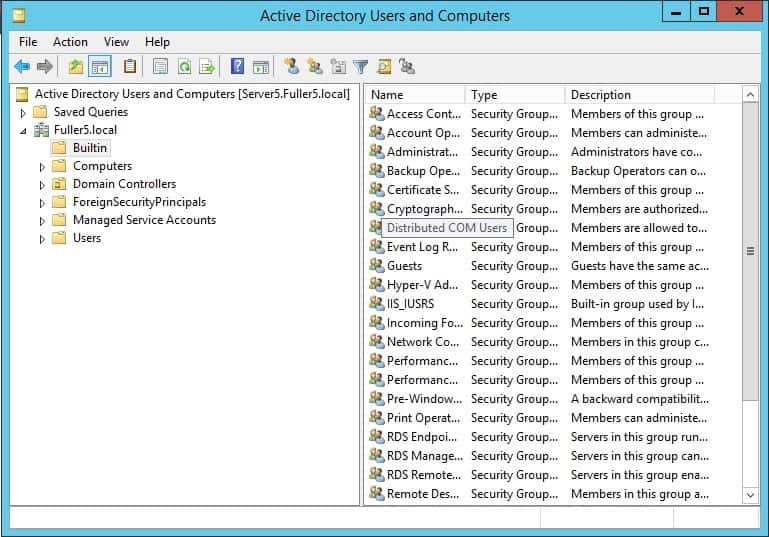769x537 pixels.
Task: Click the app icon in the title bar
Action: pos(19,16)
